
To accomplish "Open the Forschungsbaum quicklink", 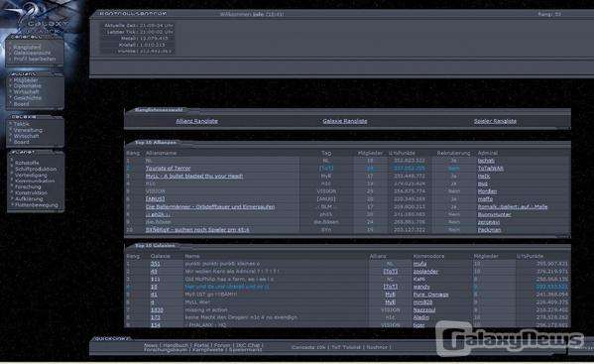I will pyautogui.click(x=166, y=350).
